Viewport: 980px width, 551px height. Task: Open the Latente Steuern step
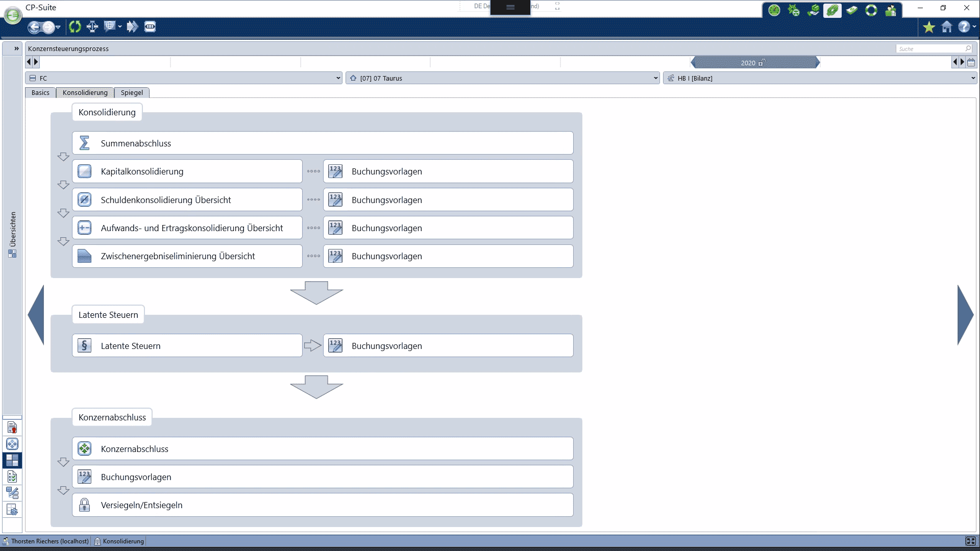coord(187,345)
